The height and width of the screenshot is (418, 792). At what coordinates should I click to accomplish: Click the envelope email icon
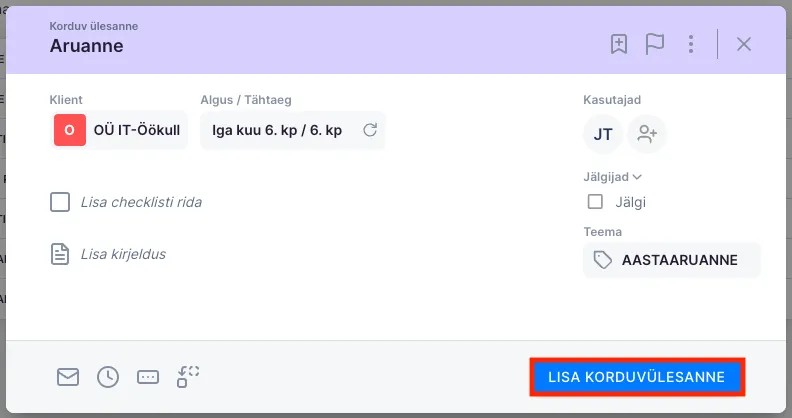point(68,377)
